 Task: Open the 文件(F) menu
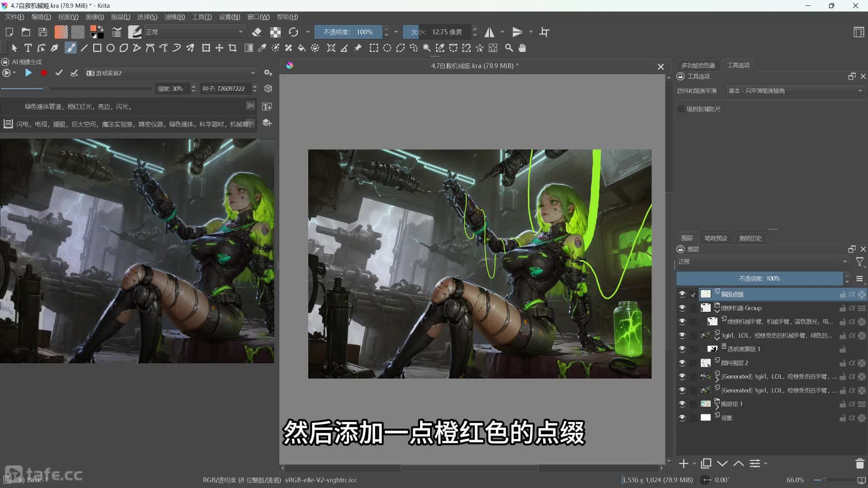coord(14,17)
